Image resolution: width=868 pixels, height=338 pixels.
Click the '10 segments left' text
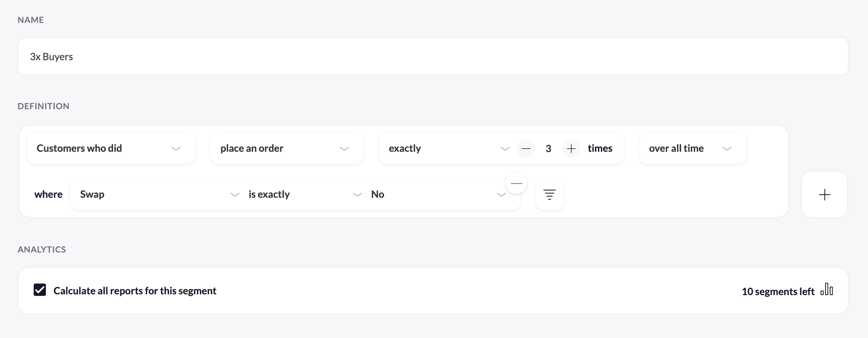[x=778, y=291]
